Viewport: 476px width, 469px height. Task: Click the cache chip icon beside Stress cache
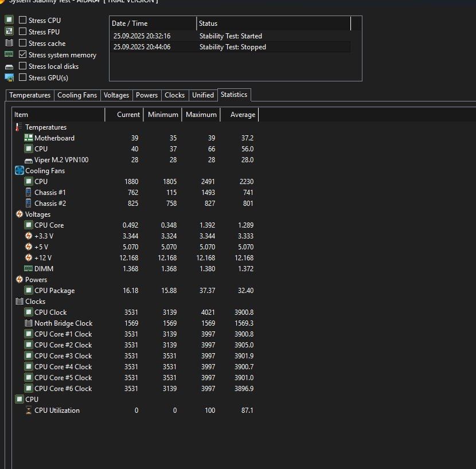9,43
